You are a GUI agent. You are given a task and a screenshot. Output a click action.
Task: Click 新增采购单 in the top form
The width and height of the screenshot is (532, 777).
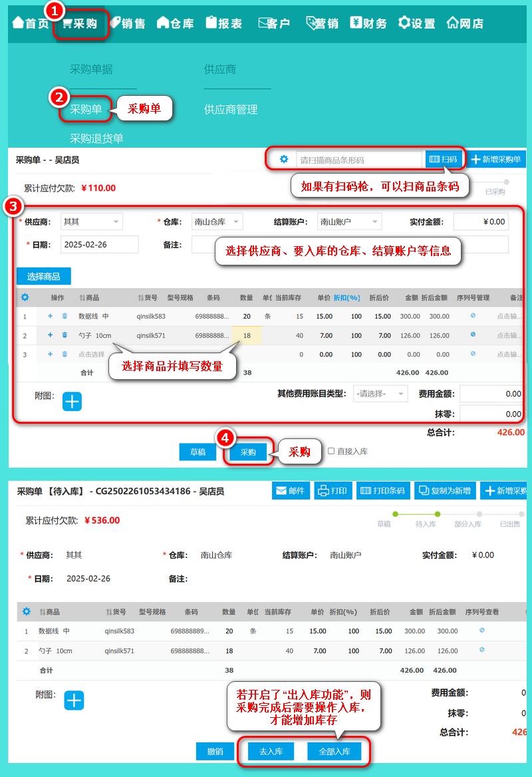click(x=496, y=159)
